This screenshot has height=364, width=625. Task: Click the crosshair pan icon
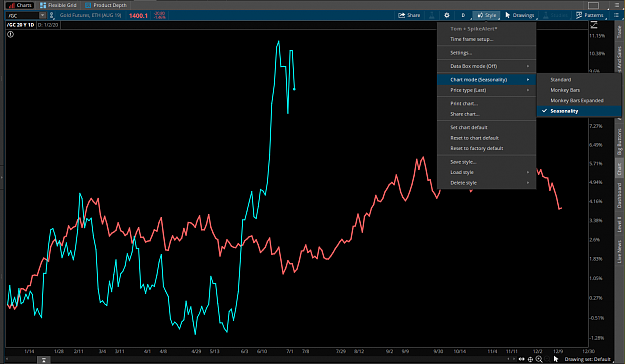530,359
